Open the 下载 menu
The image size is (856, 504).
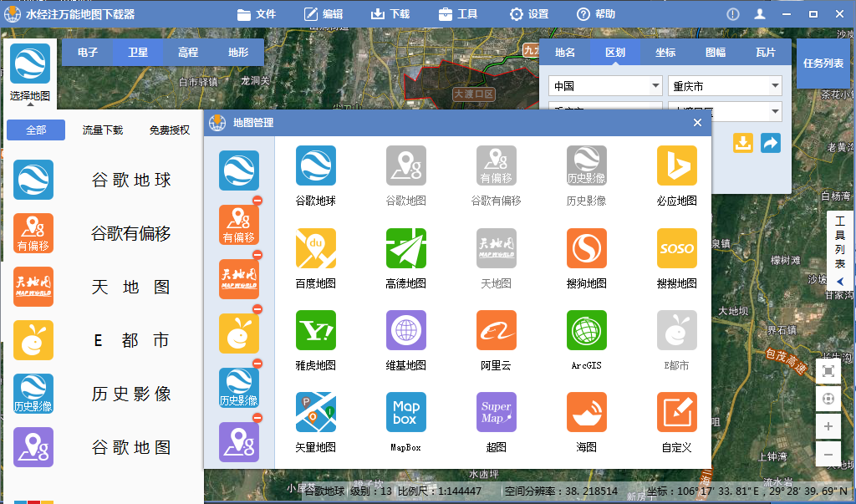click(390, 14)
